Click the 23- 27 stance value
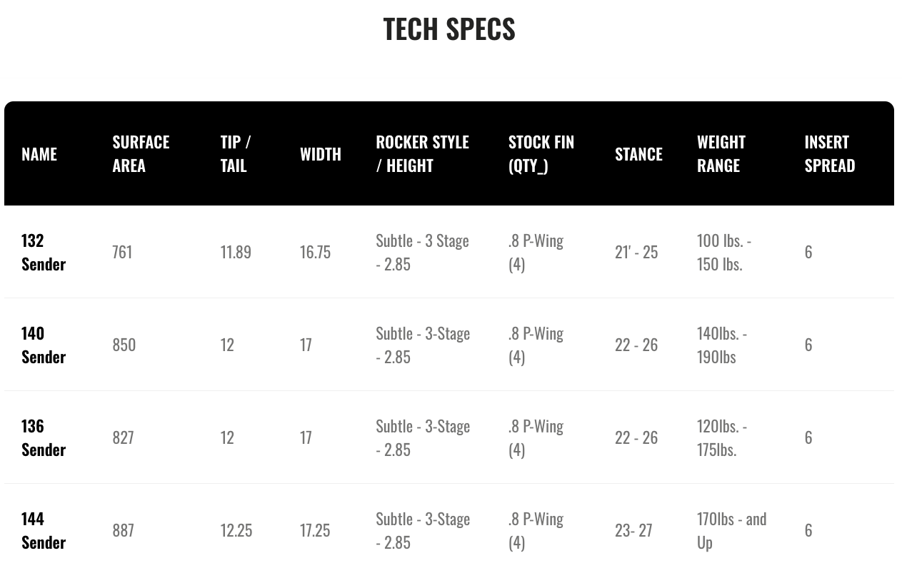Screen dimensions: 902x588 pyautogui.click(x=633, y=530)
